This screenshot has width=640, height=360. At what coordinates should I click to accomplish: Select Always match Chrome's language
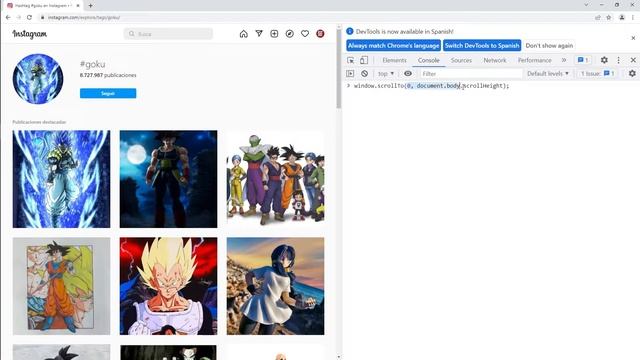coord(393,46)
